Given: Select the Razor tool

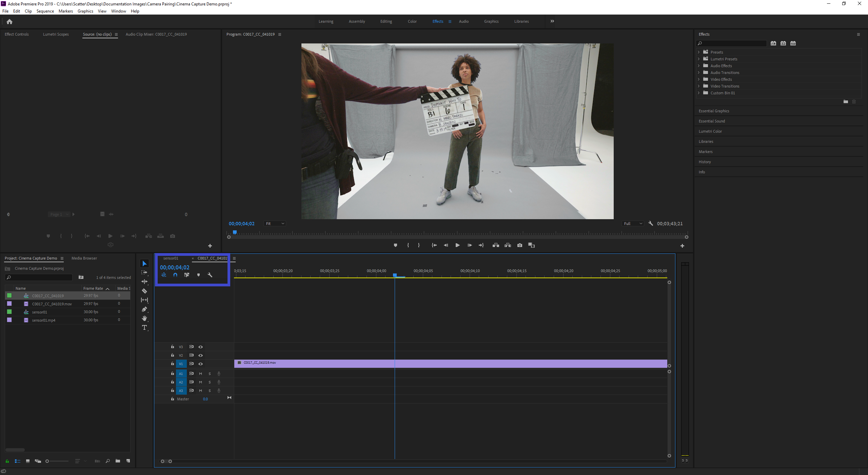Looking at the screenshot, I should coord(144,291).
